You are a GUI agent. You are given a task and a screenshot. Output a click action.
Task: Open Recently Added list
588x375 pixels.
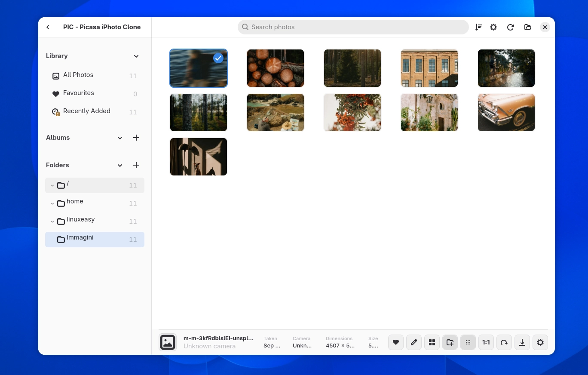(x=95, y=112)
